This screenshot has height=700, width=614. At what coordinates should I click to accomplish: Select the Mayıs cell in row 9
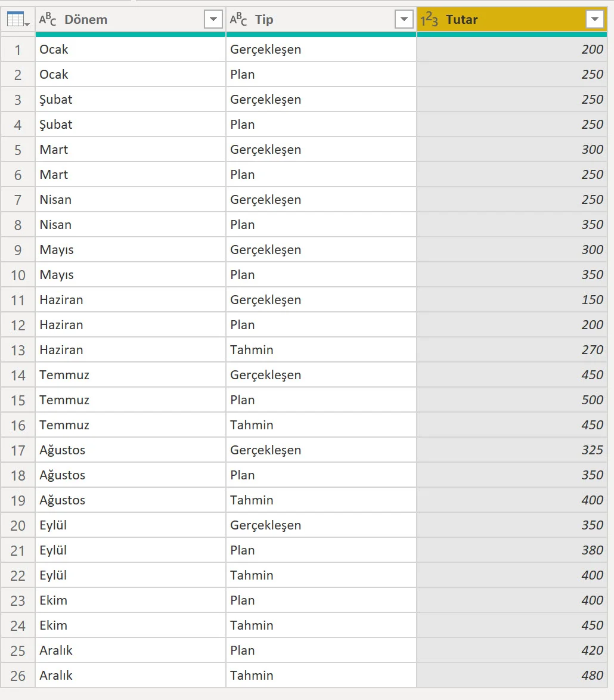[x=130, y=250]
